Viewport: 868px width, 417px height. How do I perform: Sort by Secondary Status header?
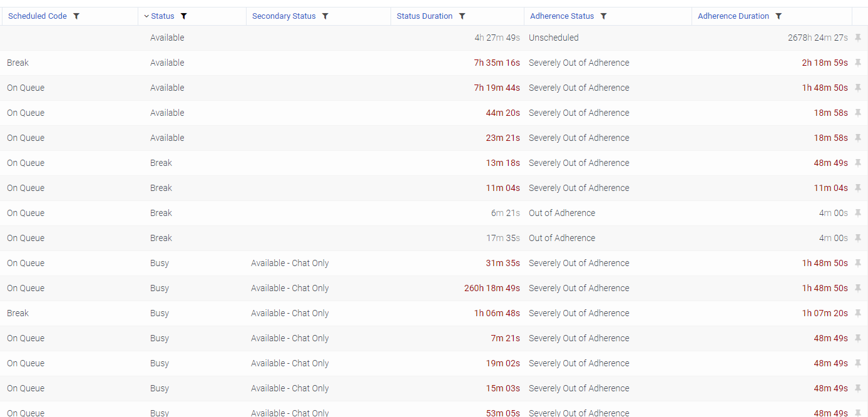point(283,16)
